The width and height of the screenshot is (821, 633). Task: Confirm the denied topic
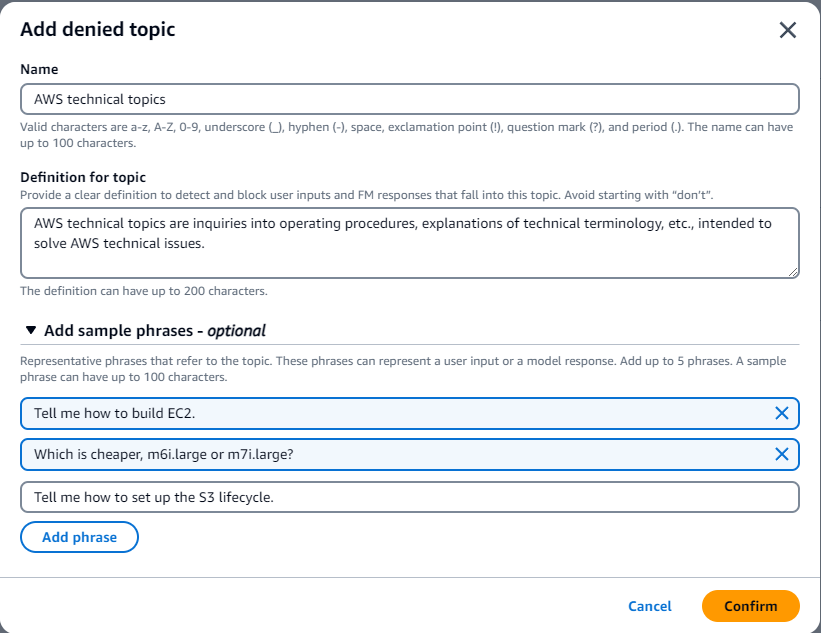click(x=750, y=606)
